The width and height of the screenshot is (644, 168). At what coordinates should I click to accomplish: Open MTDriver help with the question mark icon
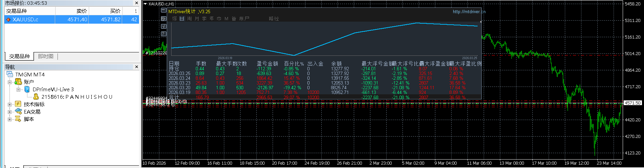(x=164, y=33)
